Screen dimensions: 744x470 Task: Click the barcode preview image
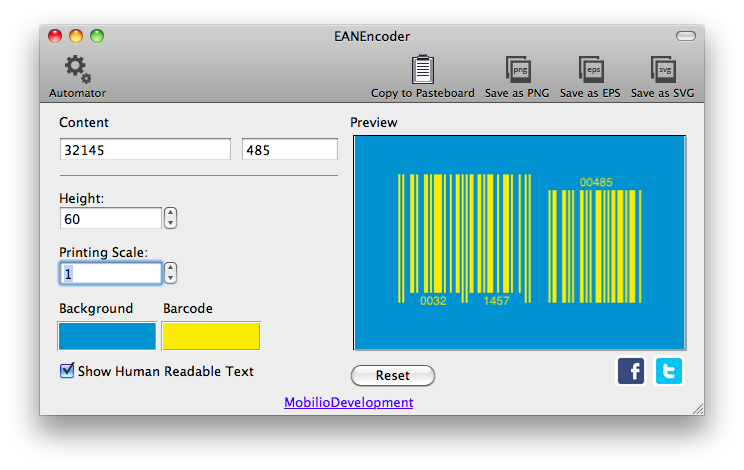[520, 242]
